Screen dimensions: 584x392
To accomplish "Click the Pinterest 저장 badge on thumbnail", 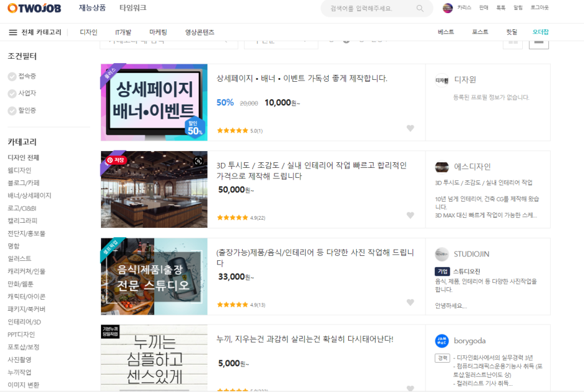I will tap(116, 160).
